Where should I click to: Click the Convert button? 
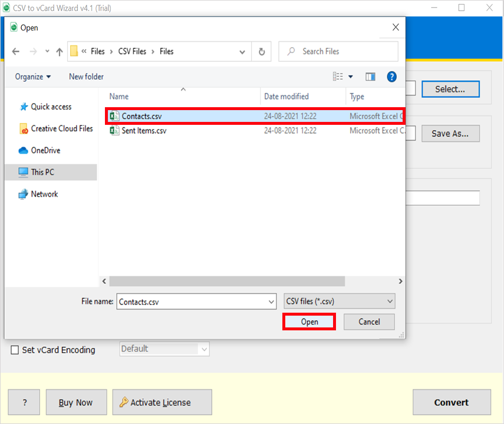[452, 402]
